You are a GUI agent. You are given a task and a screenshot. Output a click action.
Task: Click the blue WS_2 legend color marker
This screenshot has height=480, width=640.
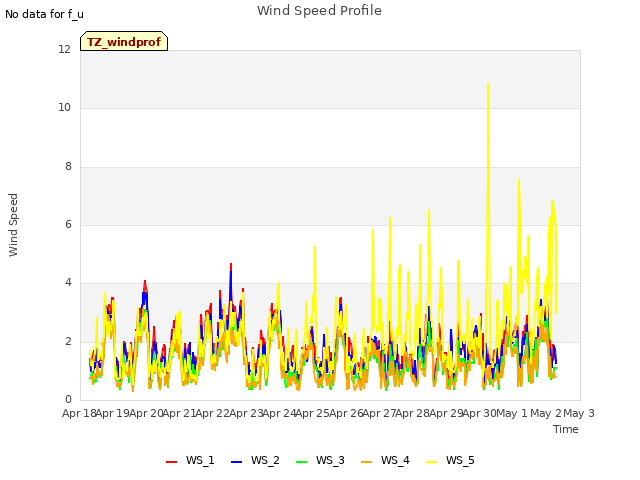click(x=236, y=462)
